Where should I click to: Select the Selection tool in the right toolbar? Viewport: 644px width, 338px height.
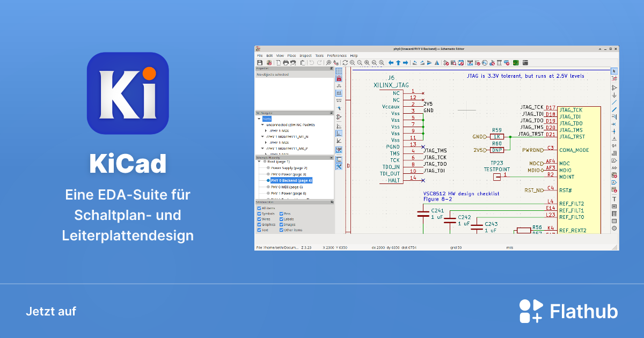pyautogui.click(x=614, y=71)
